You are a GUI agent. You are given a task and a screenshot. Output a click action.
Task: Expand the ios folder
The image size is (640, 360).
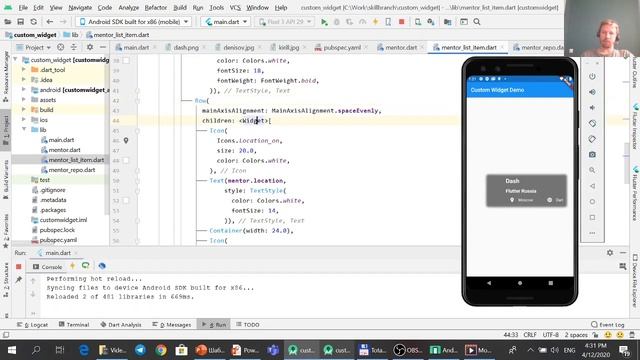(24, 120)
